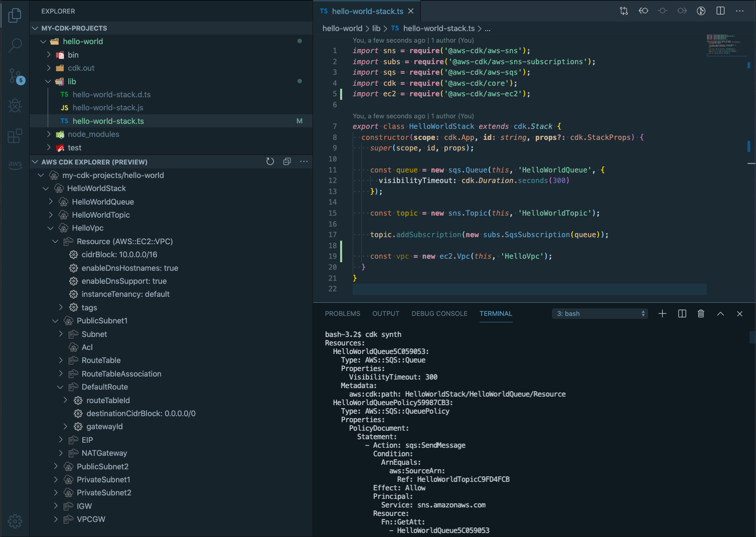Switch to the Debug Console tab

coord(439,313)
